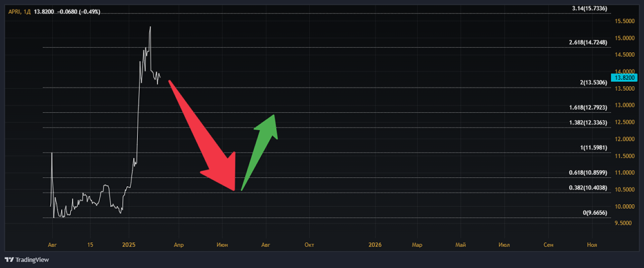644x268 pixels.
Task: Click the 15.5000 price scale label
Action: (x=625, y=21)
